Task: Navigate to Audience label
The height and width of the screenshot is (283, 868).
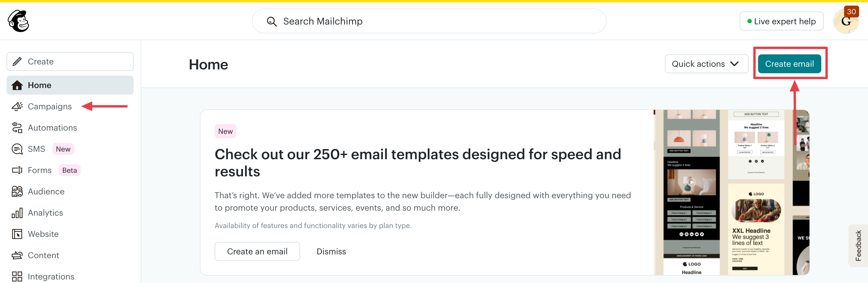Action: pos(46,191)
